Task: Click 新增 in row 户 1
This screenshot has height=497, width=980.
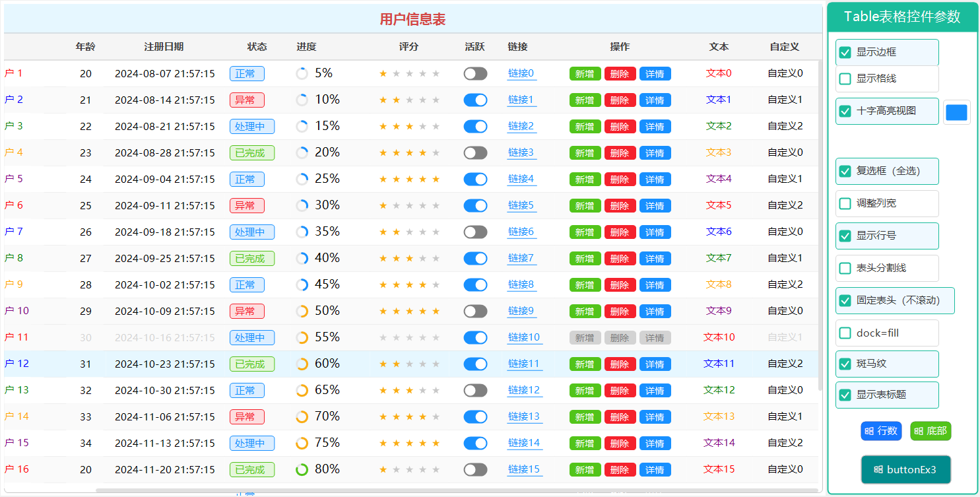Action: pyautogui.click(x=585, y=73)
